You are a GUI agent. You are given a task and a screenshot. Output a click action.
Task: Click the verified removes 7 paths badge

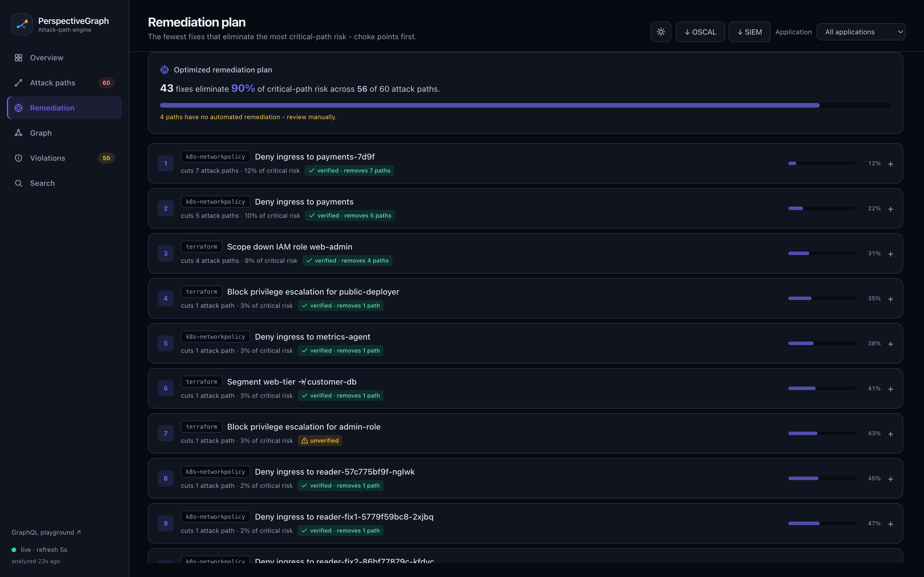(x=349, y=170)
